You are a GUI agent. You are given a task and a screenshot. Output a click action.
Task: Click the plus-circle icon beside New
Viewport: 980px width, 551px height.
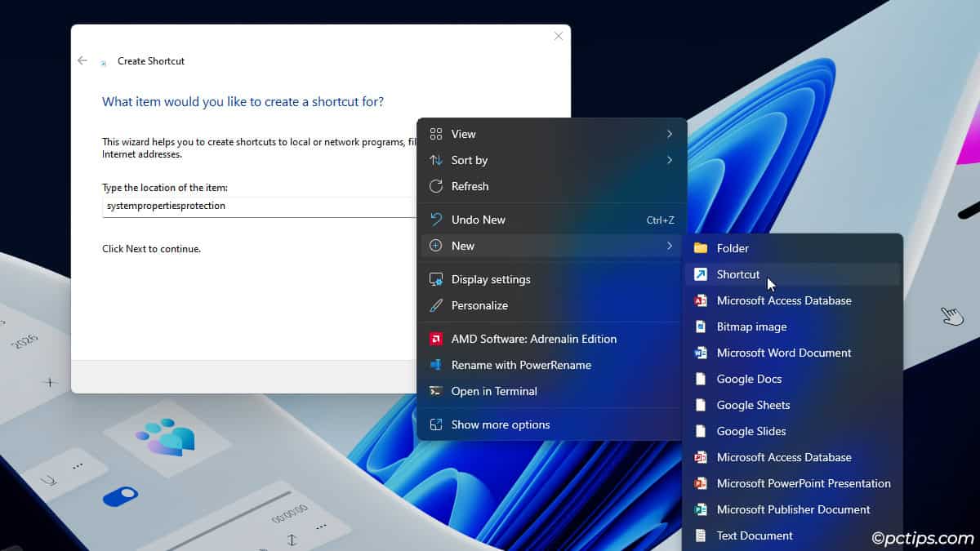[x=436, y=246]
